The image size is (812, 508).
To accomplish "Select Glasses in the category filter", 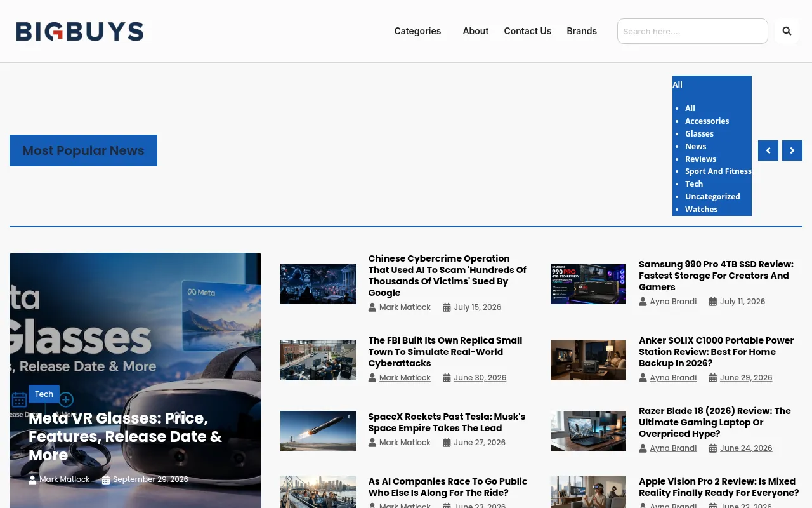I will click(x=699, y=134).
